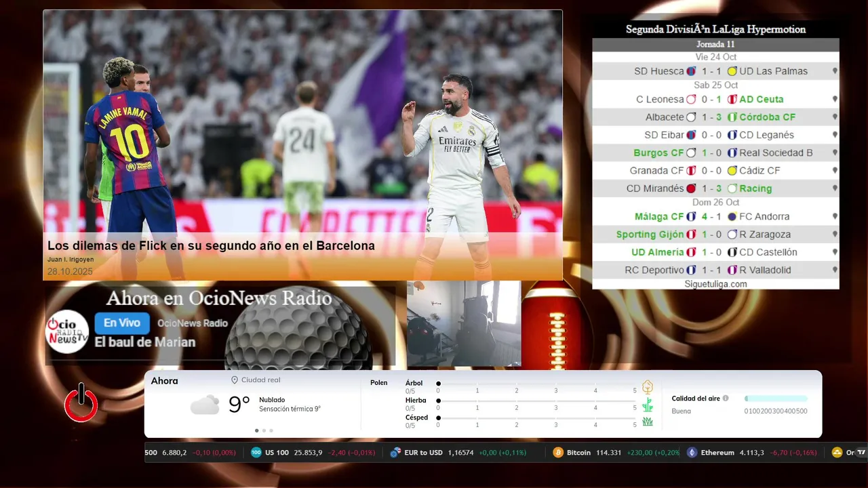Click the Cádiz CF yellow crest

(732, 171)
